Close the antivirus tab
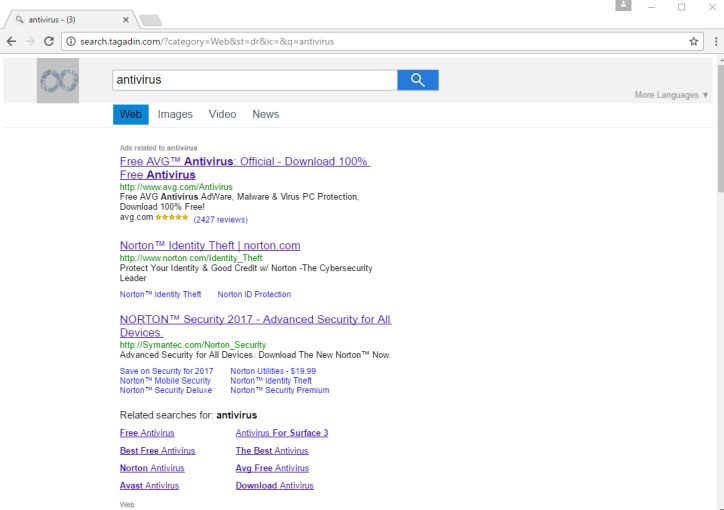724x510 pixels. pos(126,20)
